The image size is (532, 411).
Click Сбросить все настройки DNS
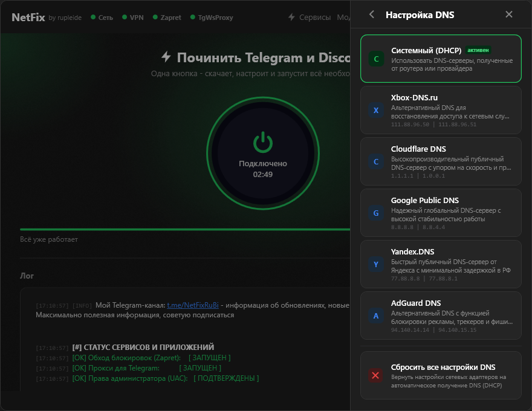[441, 375]
